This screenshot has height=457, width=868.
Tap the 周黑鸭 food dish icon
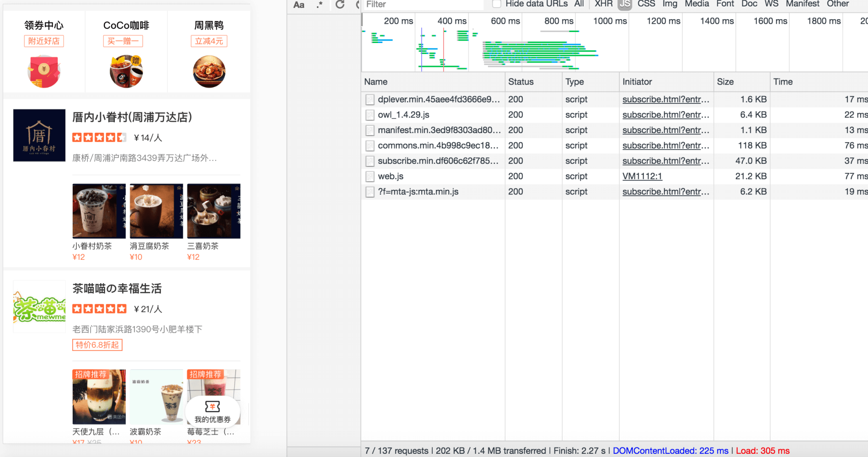point(209,71)
